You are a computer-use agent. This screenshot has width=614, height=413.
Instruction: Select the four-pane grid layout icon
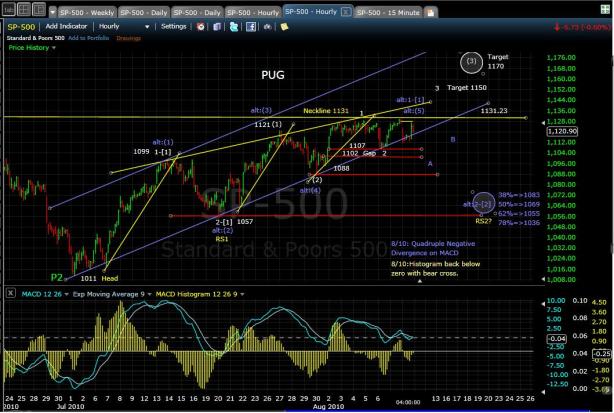point(24,9)
